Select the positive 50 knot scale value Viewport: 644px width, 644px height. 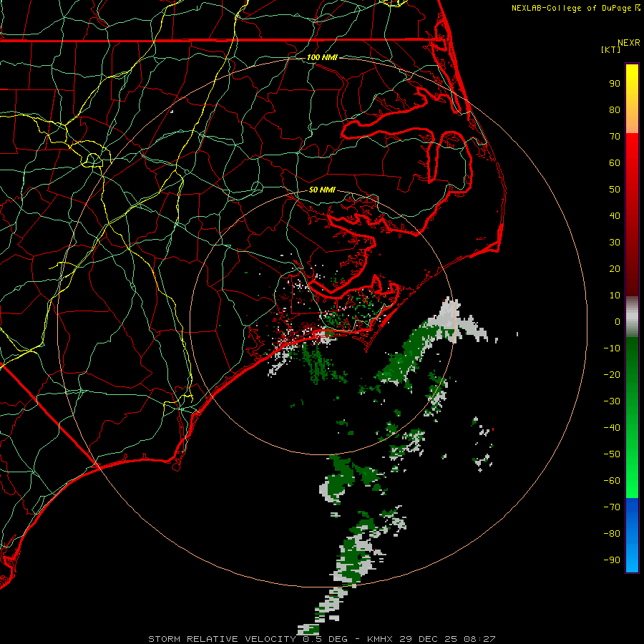point(615,190)
